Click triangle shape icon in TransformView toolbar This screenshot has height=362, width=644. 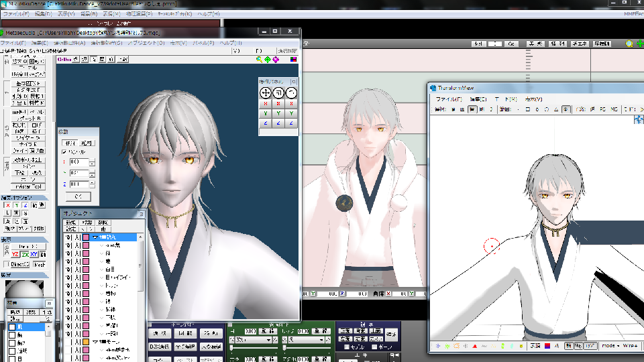(x=556, y=109)
